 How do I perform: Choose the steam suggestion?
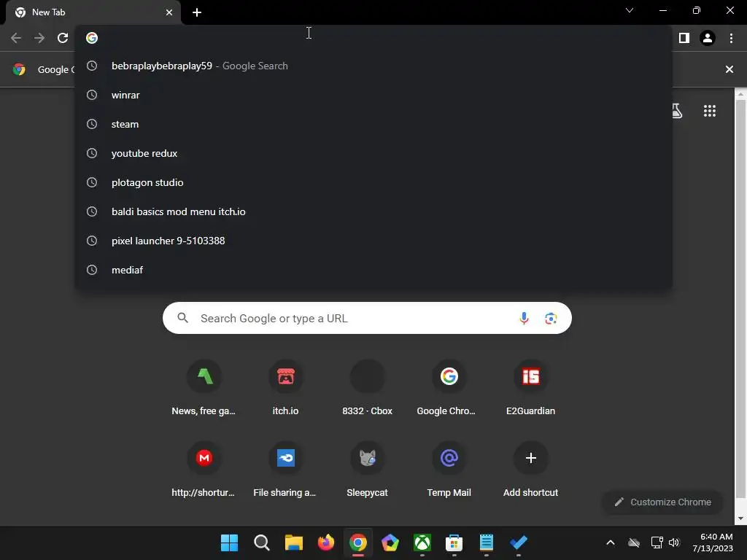(x=373, y=124)
